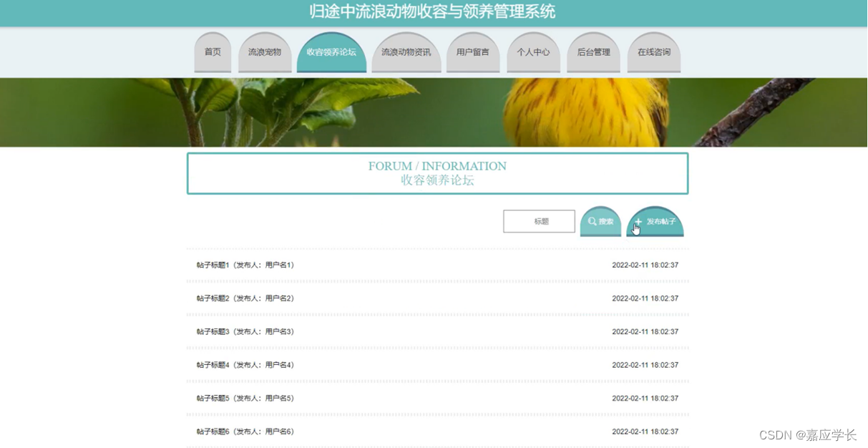The height and width of the screenshot is (448, 868).
Task: Open post 帖子标题3 by 用户名3
Action: (x=245, y=331)
